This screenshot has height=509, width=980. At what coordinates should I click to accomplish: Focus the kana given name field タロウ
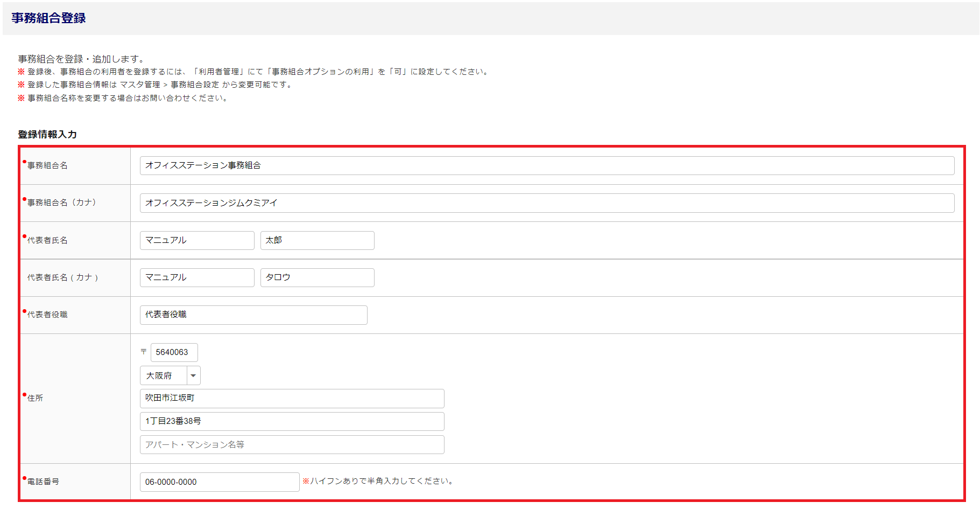317,277
